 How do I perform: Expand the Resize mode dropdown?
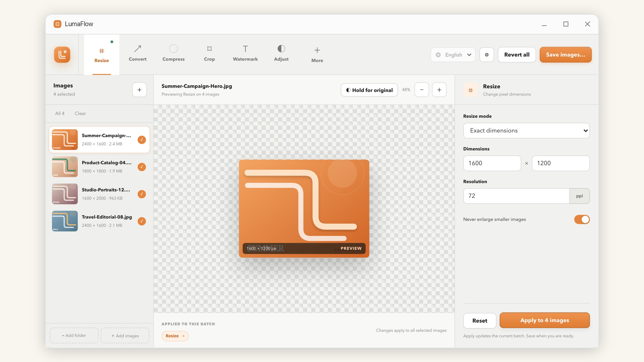point(526,130)
